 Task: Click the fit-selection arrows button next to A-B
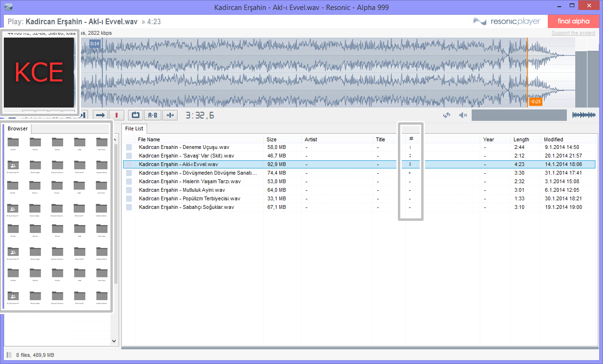[x=169, y=115]
